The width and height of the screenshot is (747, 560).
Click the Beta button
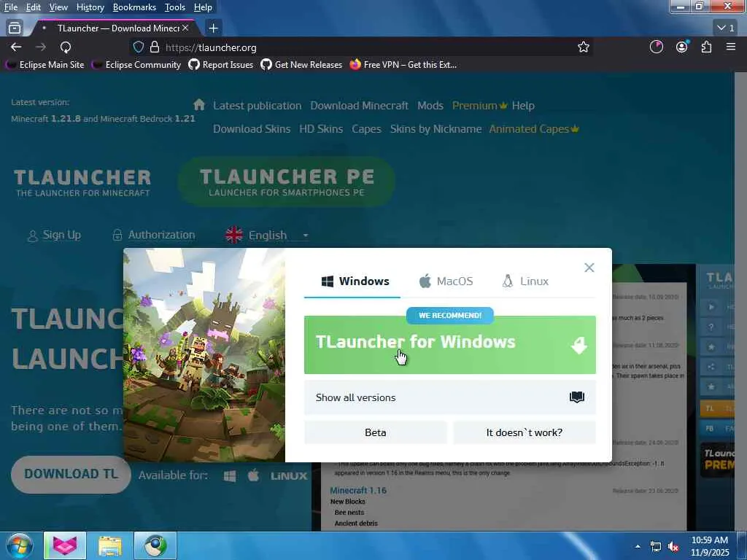pyautogui.click(x=376, y=432)
